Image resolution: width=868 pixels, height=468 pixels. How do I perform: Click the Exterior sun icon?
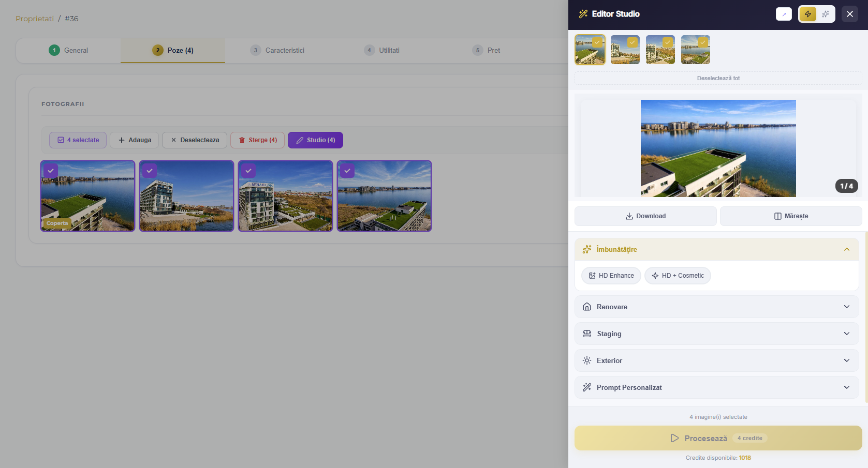point(587,360)
